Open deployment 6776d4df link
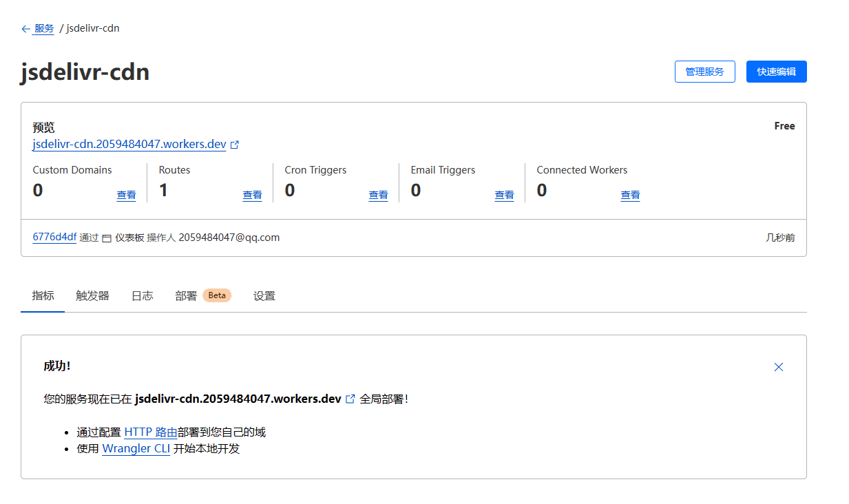The height and width of the screenshot is (504, 849). tap(54, 237)
